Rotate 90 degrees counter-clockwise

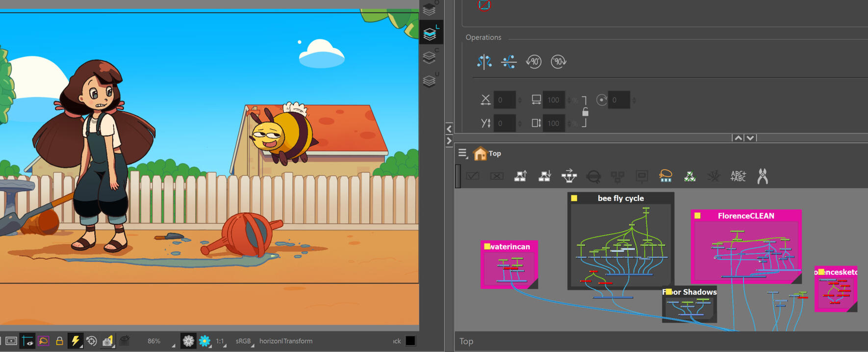pos(534,61)
